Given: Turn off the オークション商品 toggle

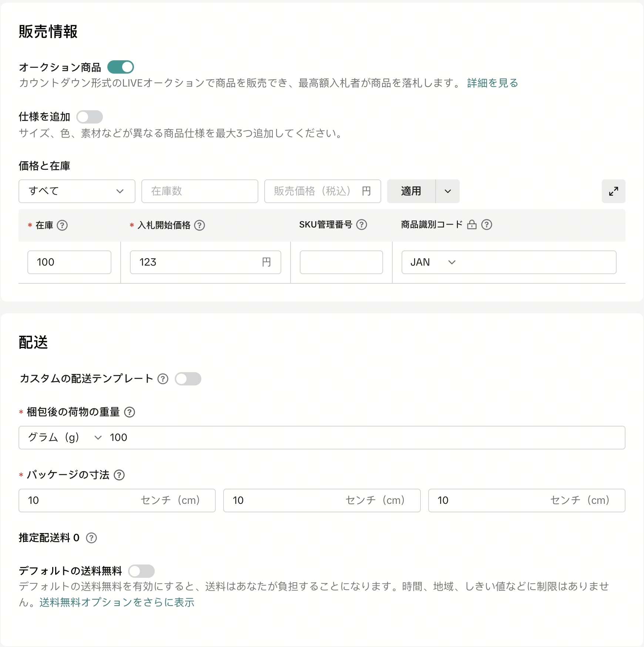Looking at the screenshot, I should pyautogui.click(x=120, y=67).
